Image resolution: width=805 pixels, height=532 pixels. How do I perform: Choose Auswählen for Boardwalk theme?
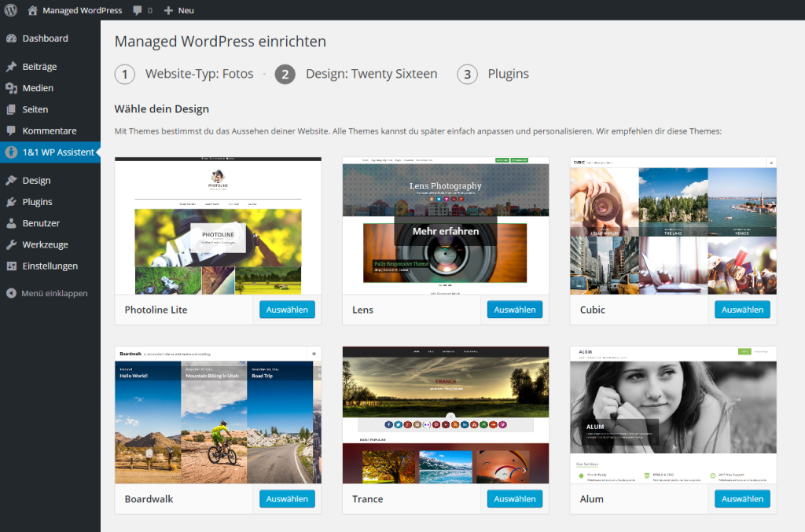287,499
